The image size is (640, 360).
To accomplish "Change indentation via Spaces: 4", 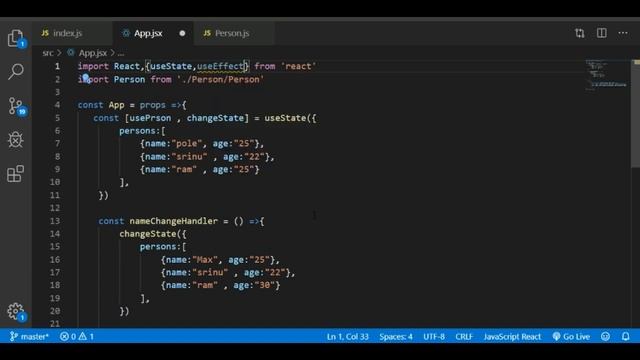I will click(396, 336).
